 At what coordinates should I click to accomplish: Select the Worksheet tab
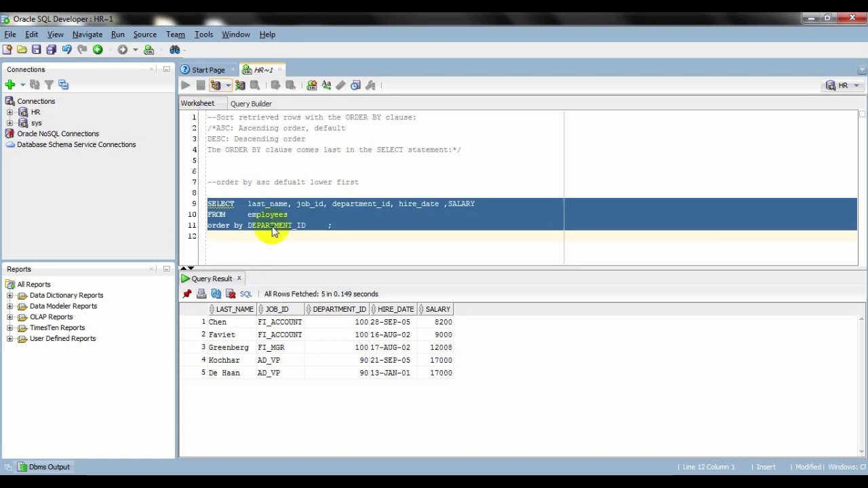(x=197, y=104)
